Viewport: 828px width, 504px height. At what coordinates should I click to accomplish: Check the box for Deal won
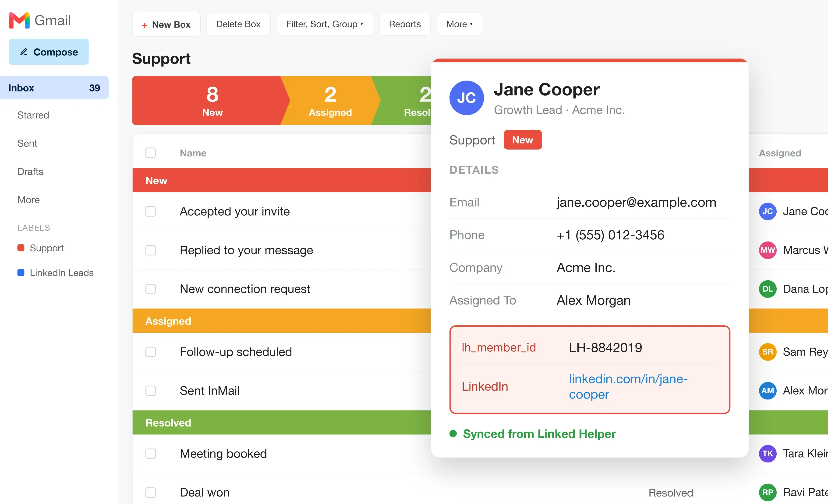click(151, 493)
